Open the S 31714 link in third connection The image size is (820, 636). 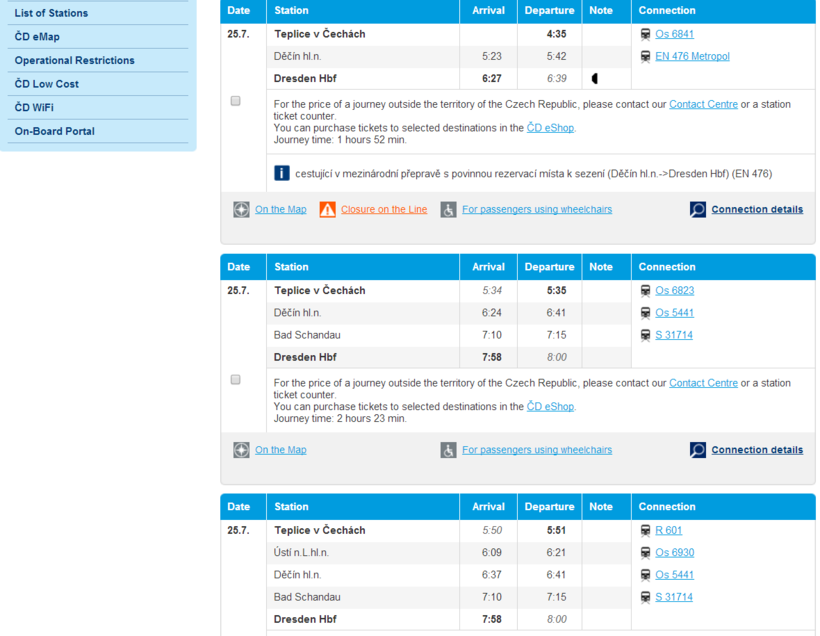point(674,597)
